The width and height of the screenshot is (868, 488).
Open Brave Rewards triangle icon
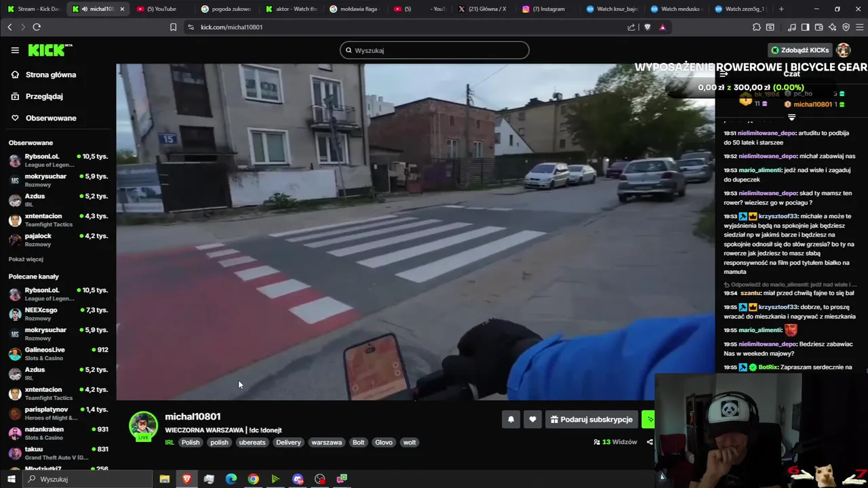[x=663, y=27]
